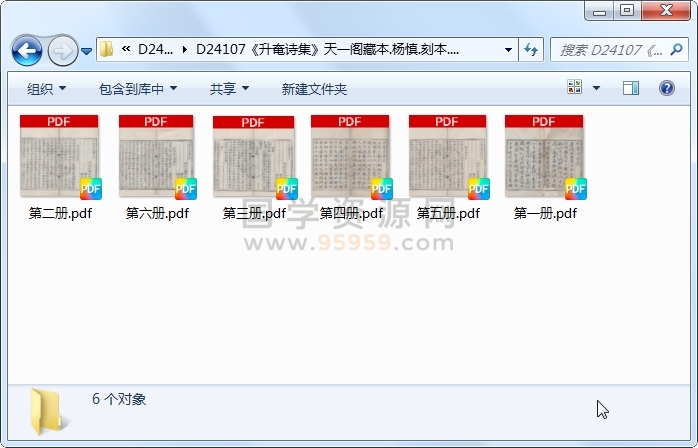Click the file name 第五册.pdf
Image resolution: width=698 pixels, height=448 pixels.
point(448,213)
